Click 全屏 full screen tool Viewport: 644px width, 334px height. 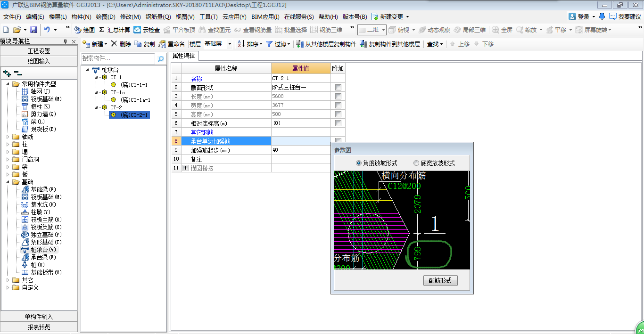coord(502,30)
